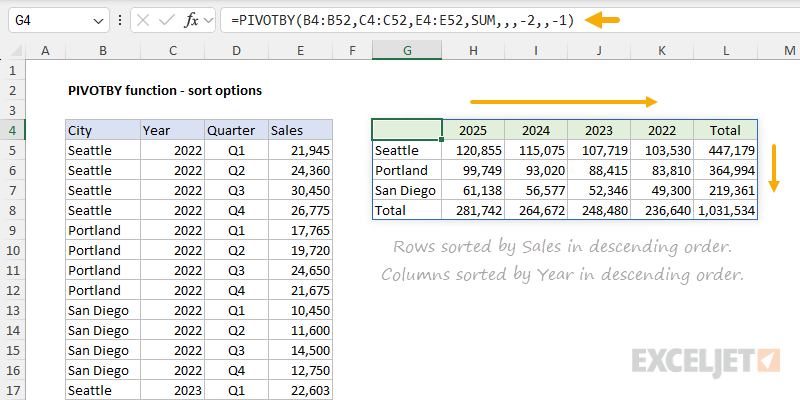The height and width of the screenshot is (400, 800).
Task: Select cell with sales 10,450
Action: [x=301, y=310]
